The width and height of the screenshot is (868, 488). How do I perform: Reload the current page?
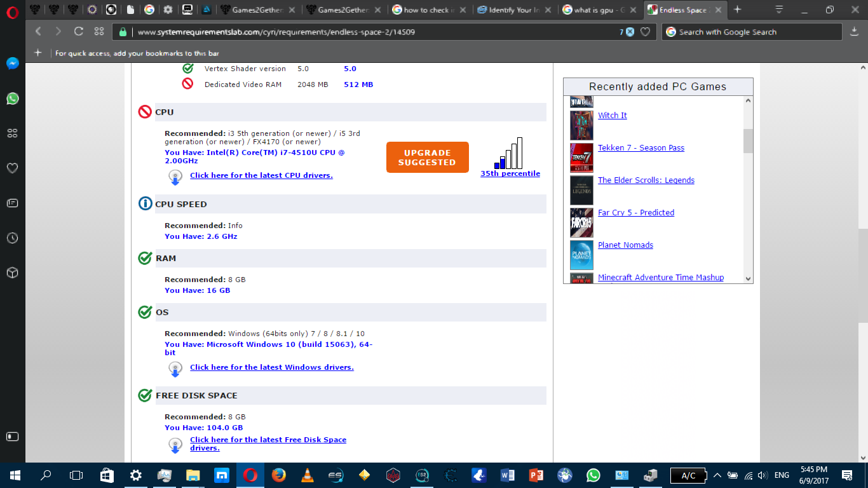[79, 32]
